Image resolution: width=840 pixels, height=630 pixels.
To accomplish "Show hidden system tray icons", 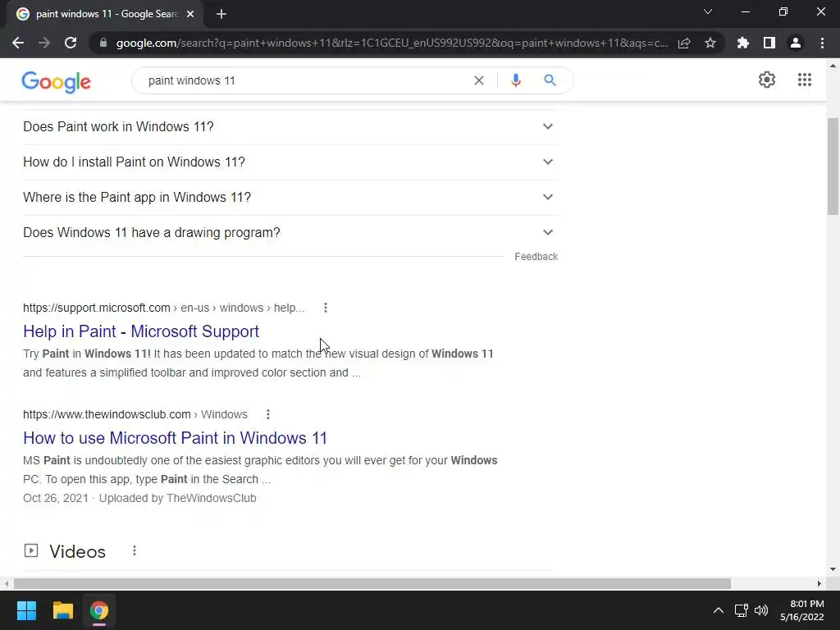I will click(x=719, y=610).
